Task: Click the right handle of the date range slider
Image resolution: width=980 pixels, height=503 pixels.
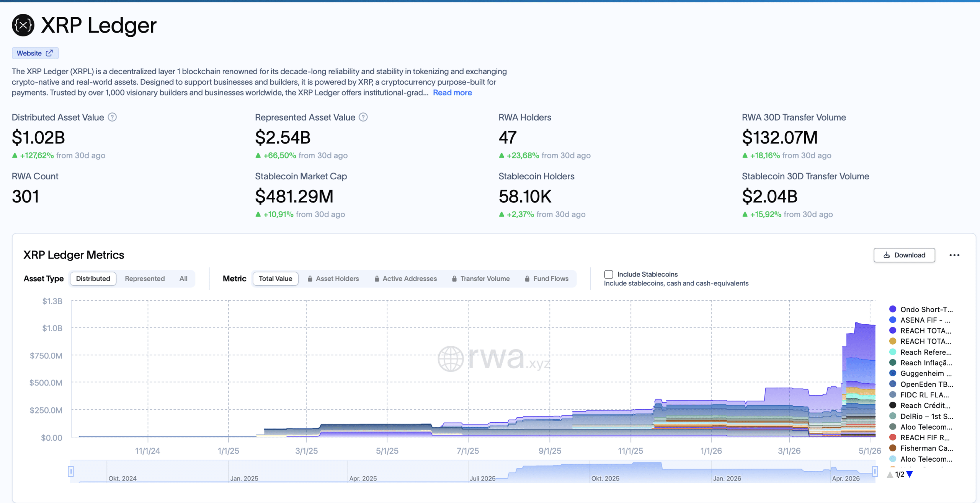Action: click(875, 471)
